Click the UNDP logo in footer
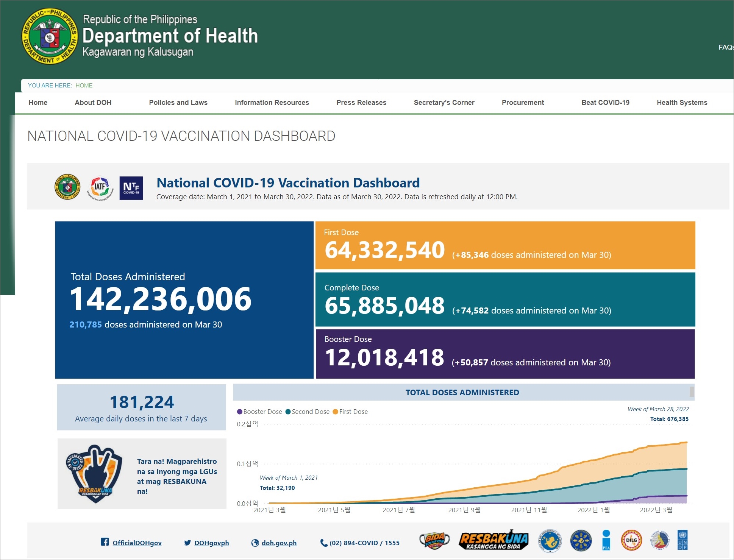This screenshot has height=560, width=734. coord(682,540)
